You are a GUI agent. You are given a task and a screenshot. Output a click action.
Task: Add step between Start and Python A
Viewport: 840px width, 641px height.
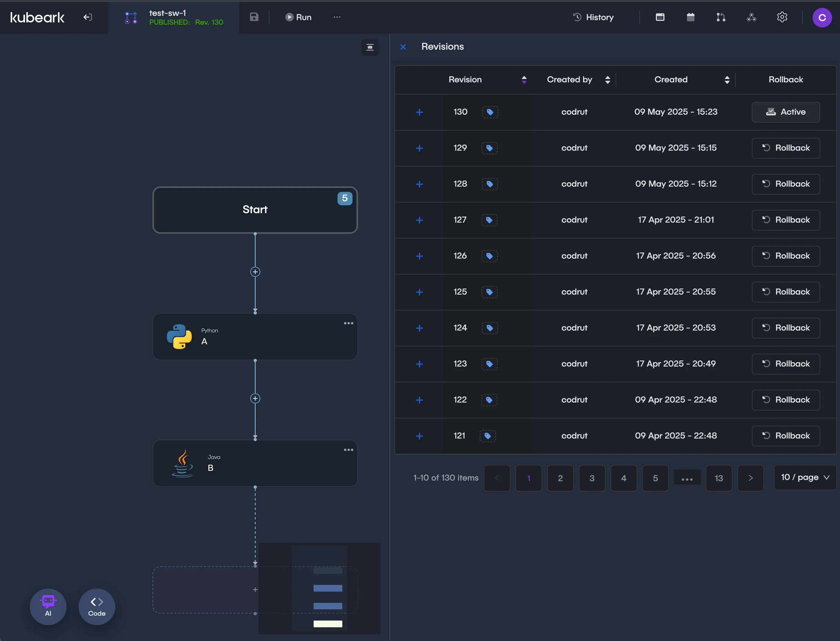255,272
